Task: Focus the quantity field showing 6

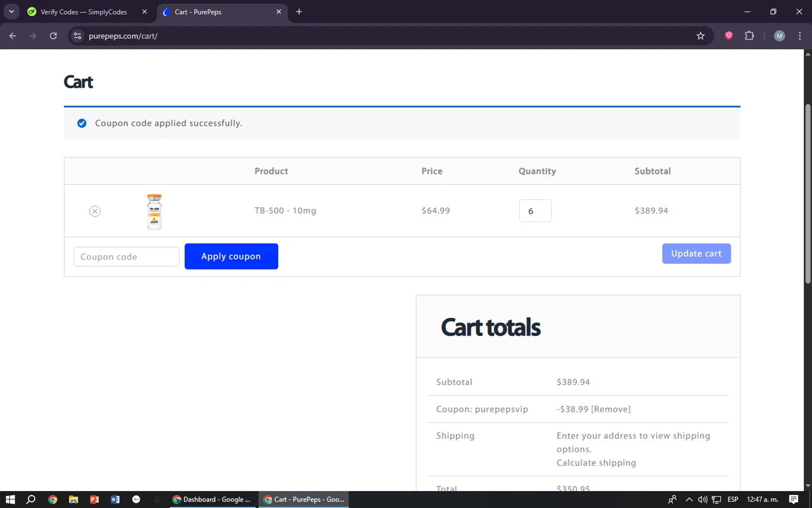Action: (x=535, y=211)
